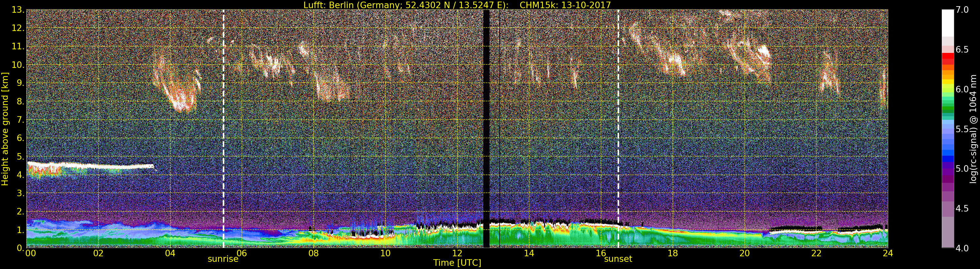Screen dimensions: 980x269
Task: Click the height axis tick '6.'
Action: pos(21,138)
